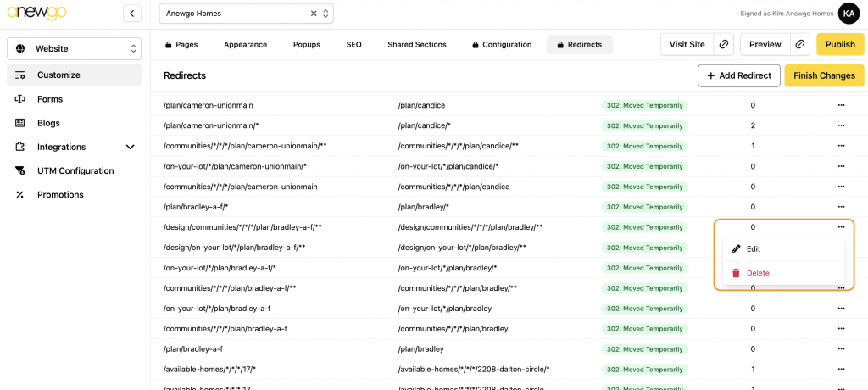Open UTM Configuration in the sidebar
Image resolution: width=868 pixels, height=390 pixels.
[x=75, y=170]
